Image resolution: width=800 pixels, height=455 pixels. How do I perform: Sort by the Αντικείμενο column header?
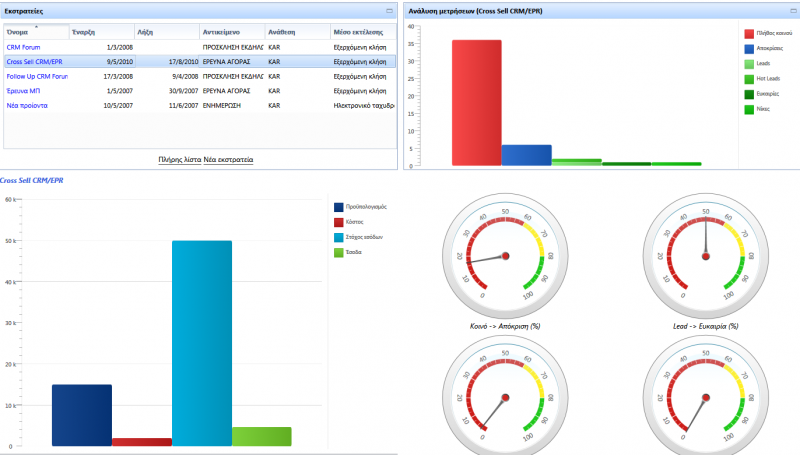tap(232, 32)
